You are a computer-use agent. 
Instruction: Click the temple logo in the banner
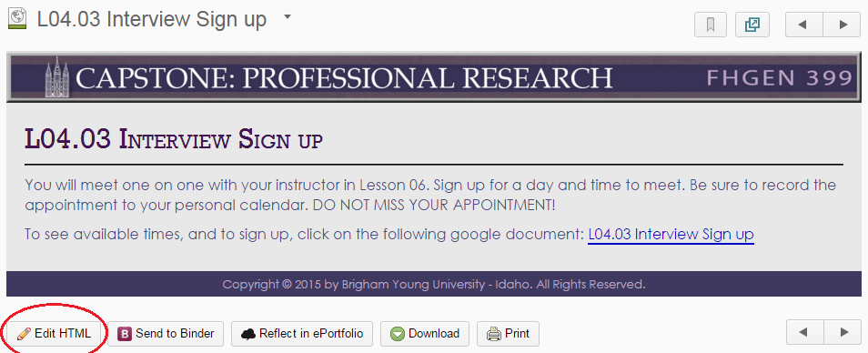coord(57,76)
